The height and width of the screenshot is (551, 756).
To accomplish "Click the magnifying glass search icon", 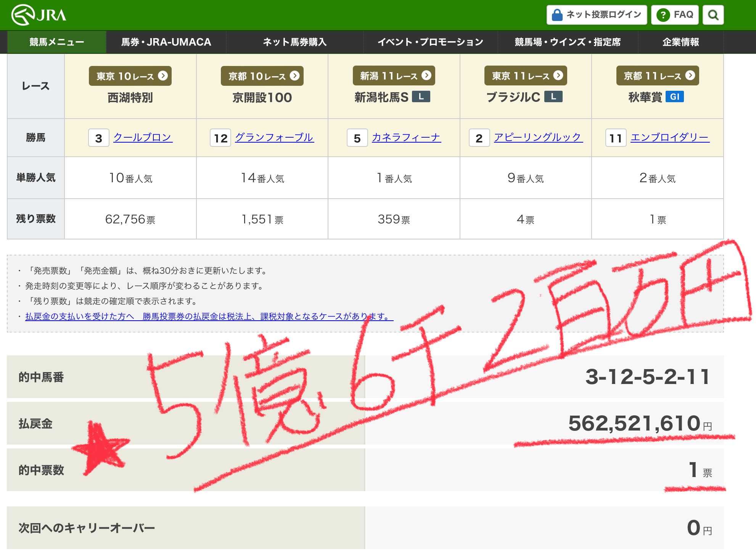I will [x=713, y=15].
